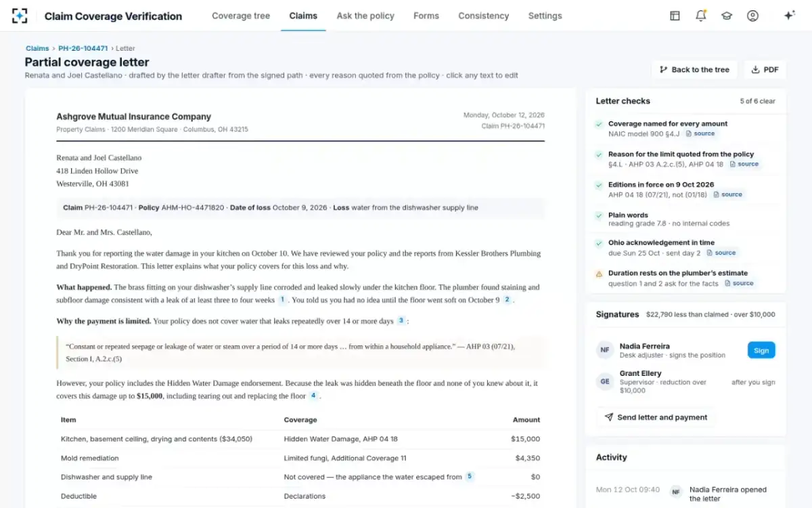
Task: Open the user profile icon
Action: (752, 16)
